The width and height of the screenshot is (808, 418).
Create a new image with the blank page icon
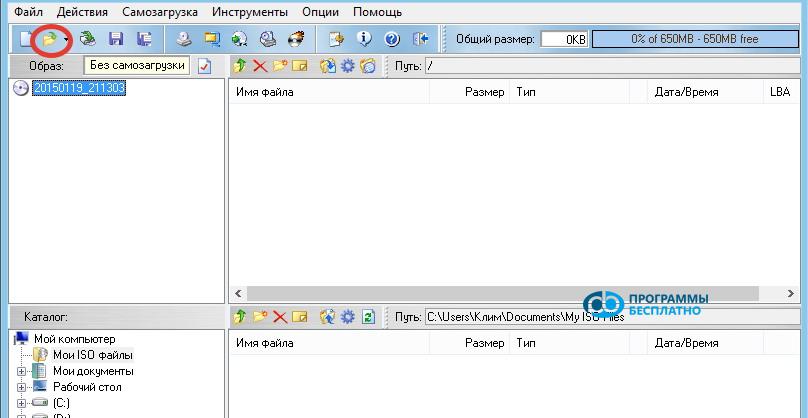point(25,39)
